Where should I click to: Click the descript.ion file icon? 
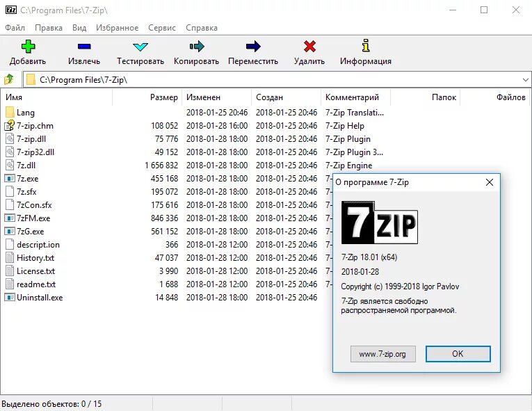[10, 244]
